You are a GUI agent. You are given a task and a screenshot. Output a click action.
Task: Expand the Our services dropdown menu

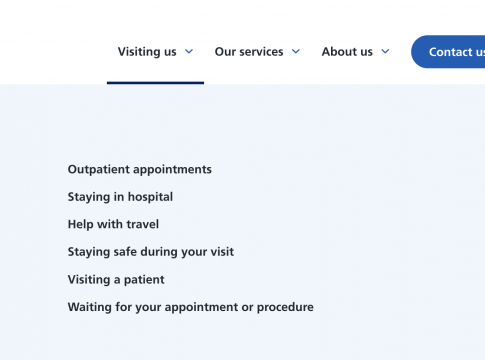(x=257, y=52)
